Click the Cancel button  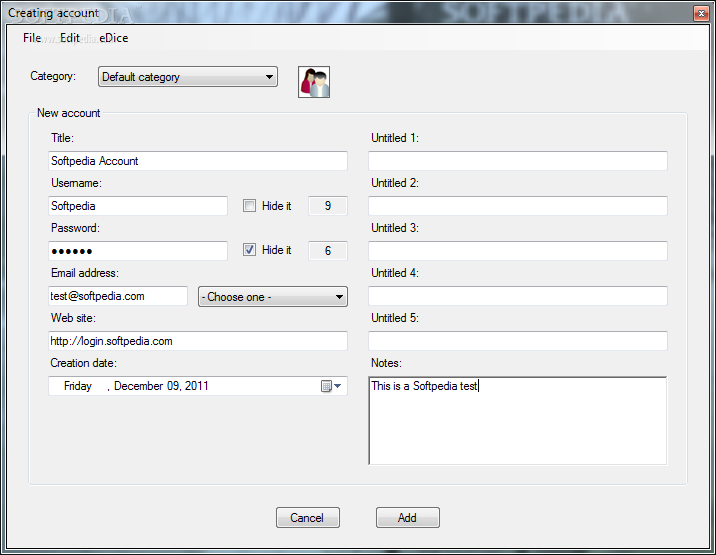[x=308, y=518]
